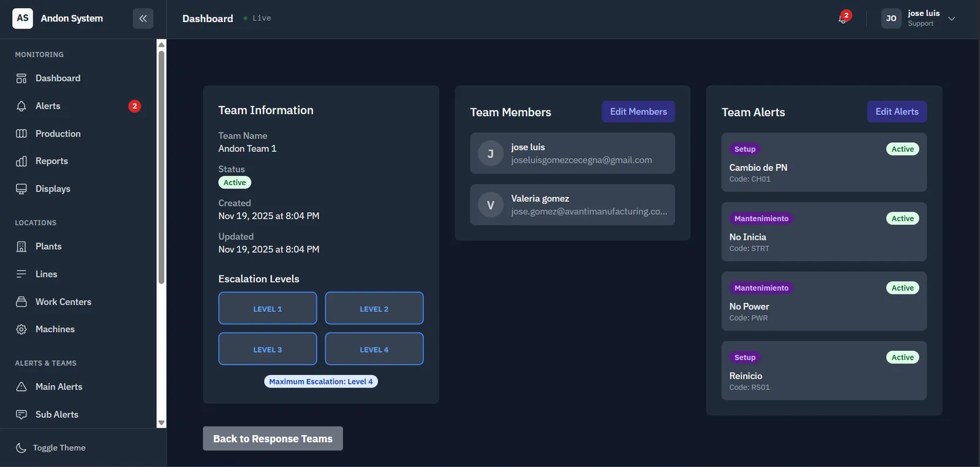Select the LEVEL 3 escalation button
980x467 pixels.
tap(268, 349)
